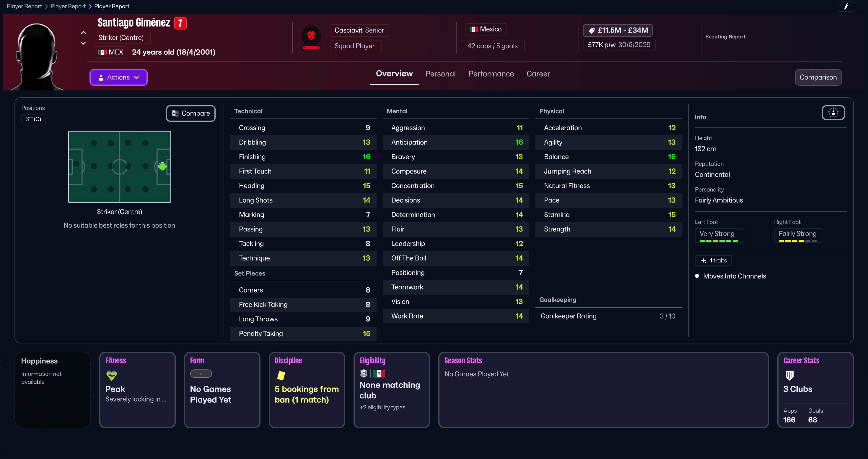Click the Moves Into Channels trait bullet
This screenshot has height=459, width=868.
[x=697, y=276]
